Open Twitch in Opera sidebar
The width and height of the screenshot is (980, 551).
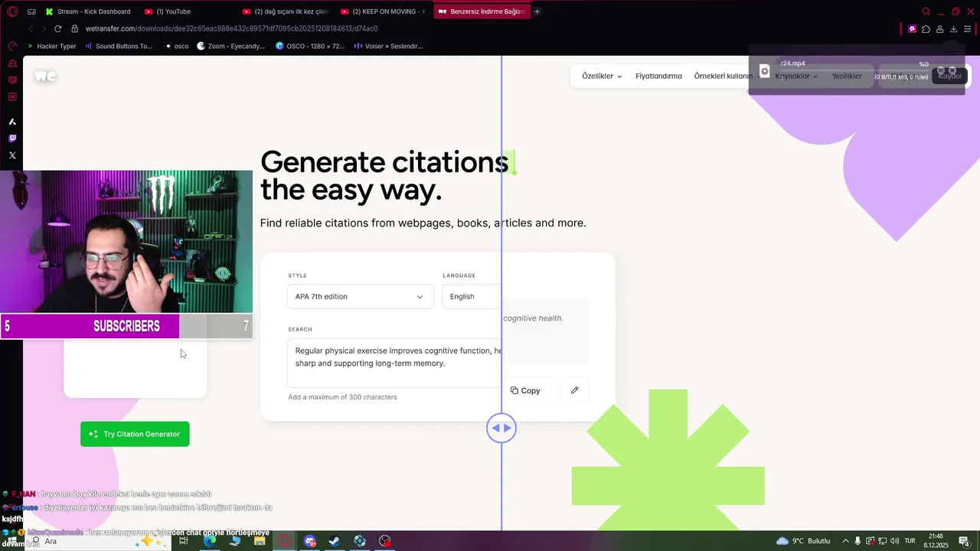(x=12, y=139)
